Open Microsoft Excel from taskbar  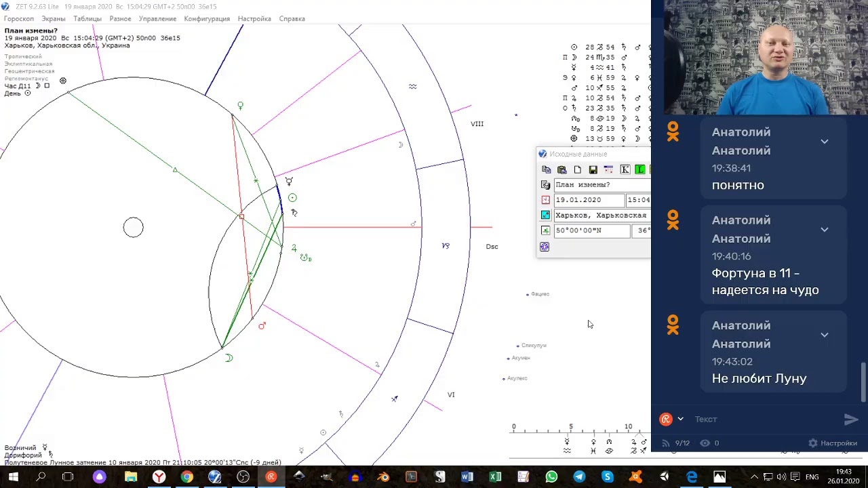pos(495,477)
